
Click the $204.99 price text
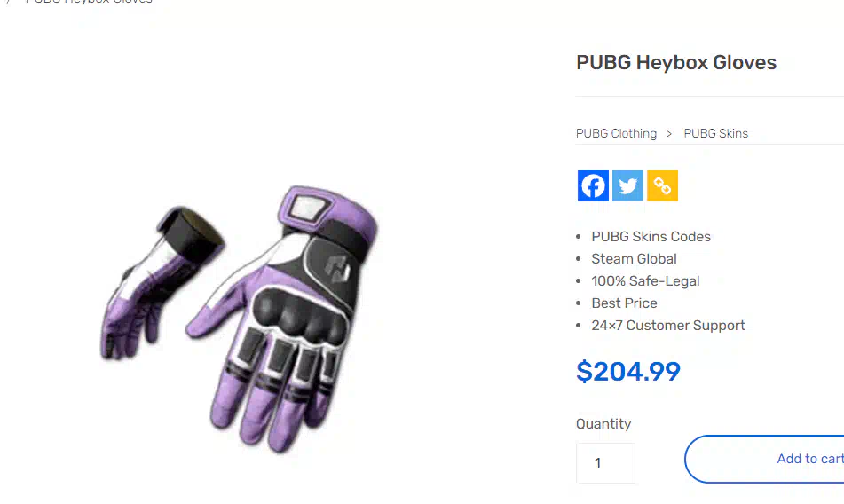tap(628, 371)
